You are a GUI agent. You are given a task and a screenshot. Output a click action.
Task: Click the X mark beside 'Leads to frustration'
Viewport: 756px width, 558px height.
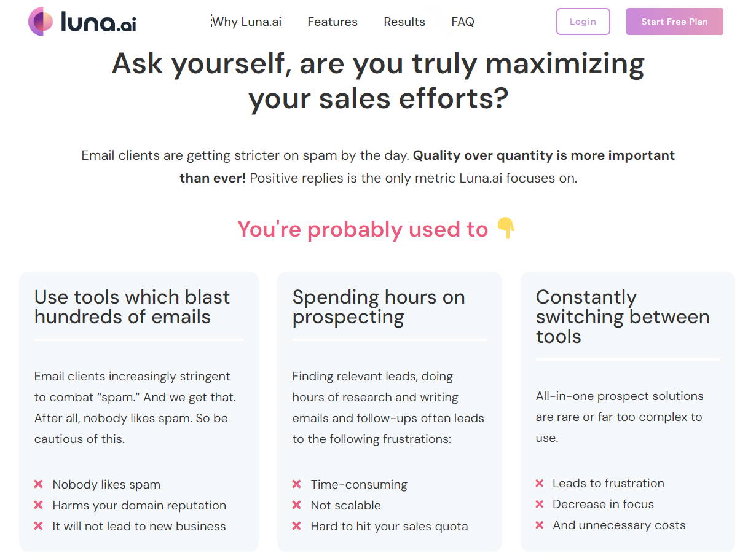tap(540, 483)
